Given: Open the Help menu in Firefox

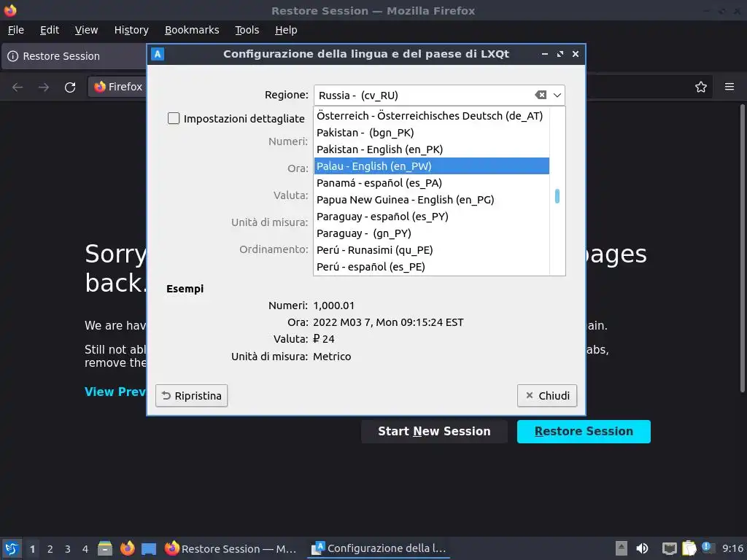Looking at the screenshot, I should 286,30.
